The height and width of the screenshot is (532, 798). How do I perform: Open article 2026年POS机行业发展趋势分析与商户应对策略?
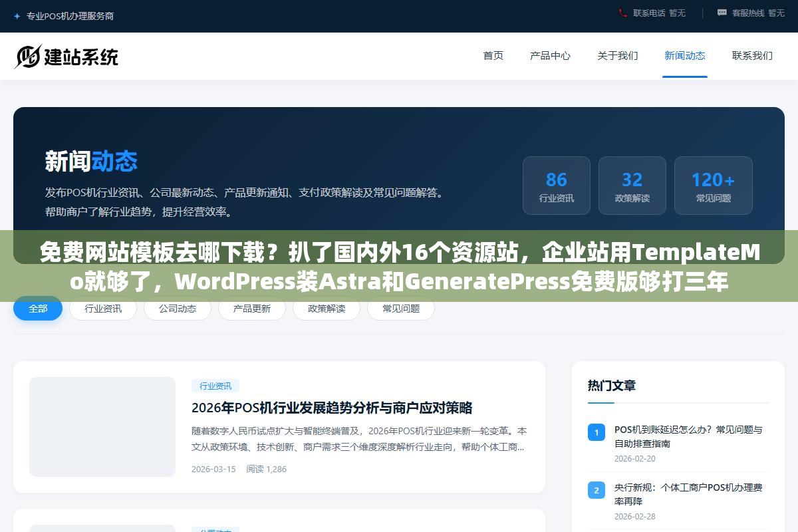coord(332,408)
